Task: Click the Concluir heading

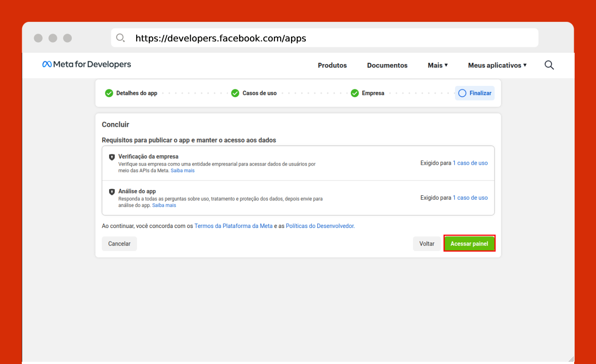Action: (x=116, y=125)
